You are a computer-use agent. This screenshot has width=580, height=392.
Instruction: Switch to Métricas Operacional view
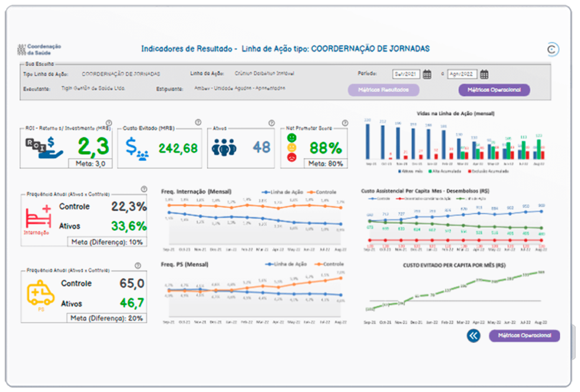[493, 90]
